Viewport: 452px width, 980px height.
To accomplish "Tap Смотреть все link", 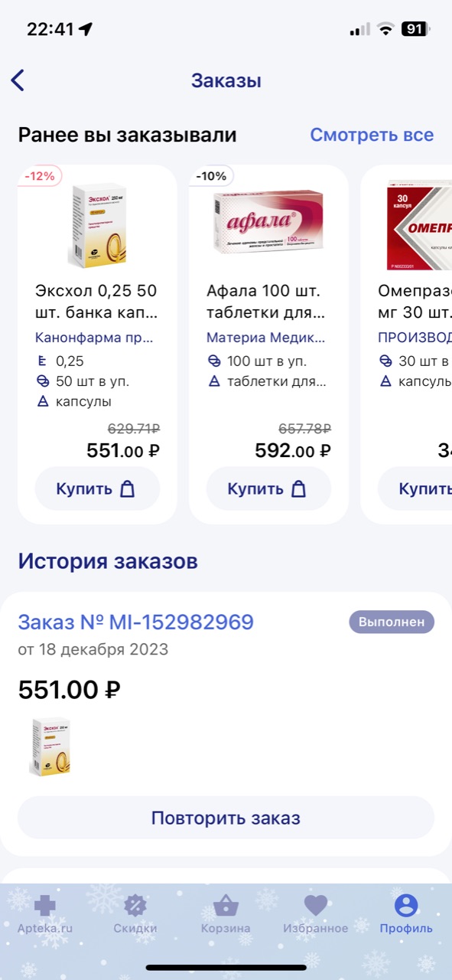I will 372,135.
